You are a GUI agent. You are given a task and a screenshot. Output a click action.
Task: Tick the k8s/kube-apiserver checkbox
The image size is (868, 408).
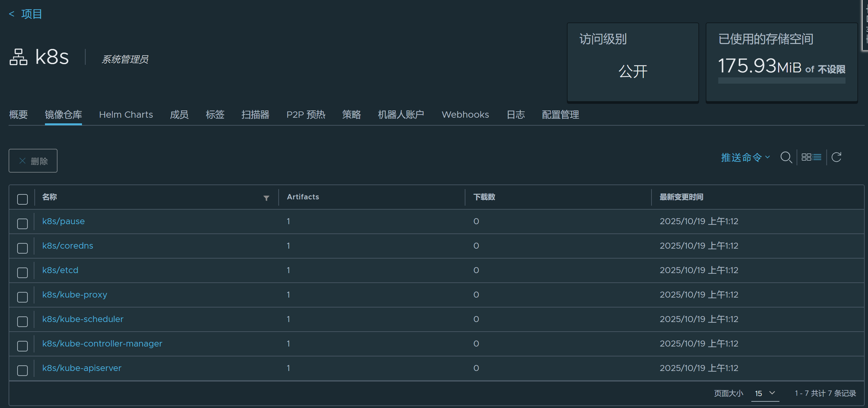pyautogui.click(x=22, y=370)
